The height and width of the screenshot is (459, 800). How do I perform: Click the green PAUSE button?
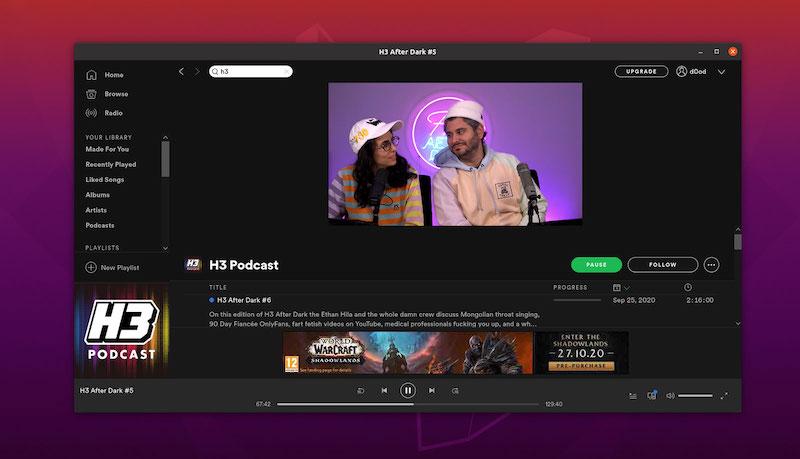tap(596, 265)
